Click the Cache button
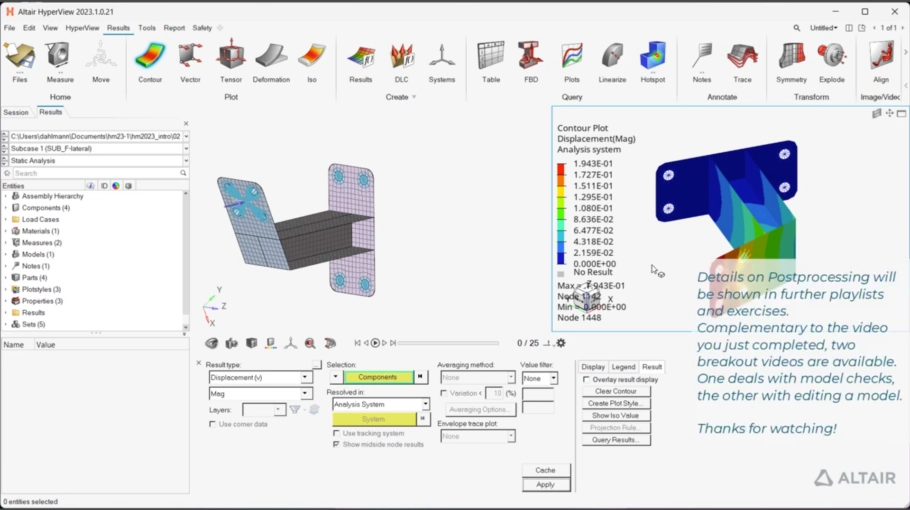910x510 pixels. click(546, 470)
